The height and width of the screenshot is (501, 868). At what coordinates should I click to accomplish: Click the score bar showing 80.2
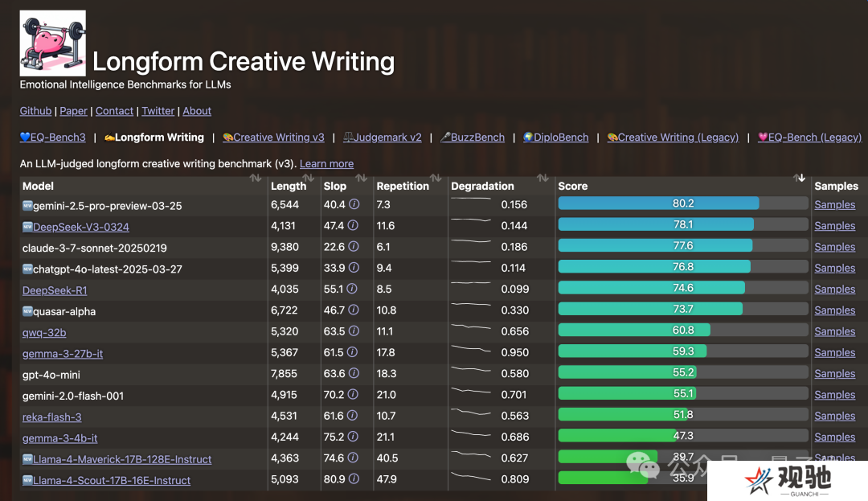click(x=683, y=203)
